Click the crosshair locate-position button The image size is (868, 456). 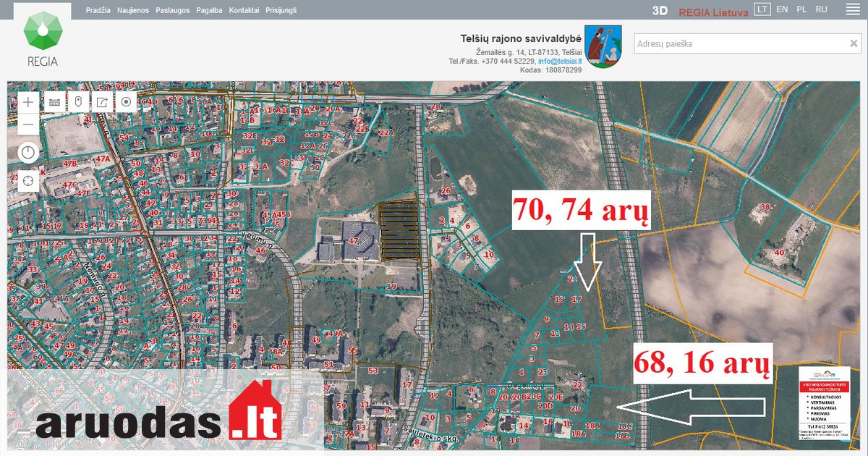28,180
